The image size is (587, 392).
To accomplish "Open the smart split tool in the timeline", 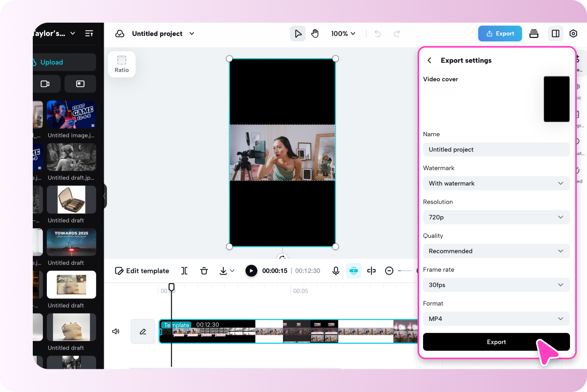I will [x=354, y=271].
